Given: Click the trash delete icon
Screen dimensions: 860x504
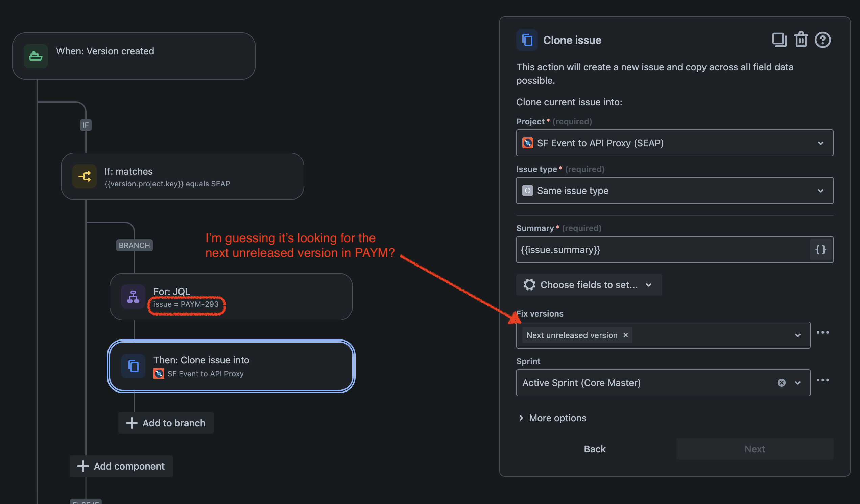Looking at the screenshot, I should 801,40.
